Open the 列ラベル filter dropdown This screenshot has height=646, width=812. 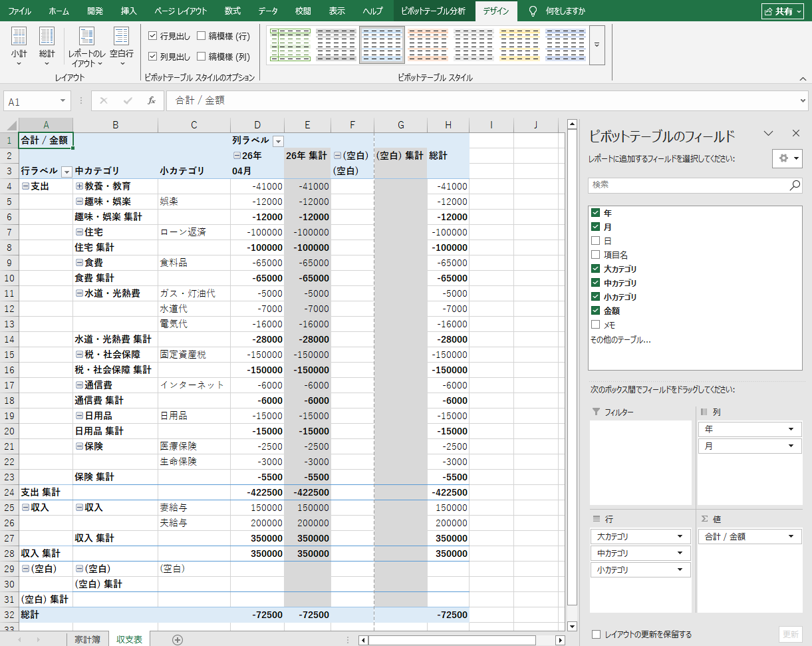click(x=278, y=141)
